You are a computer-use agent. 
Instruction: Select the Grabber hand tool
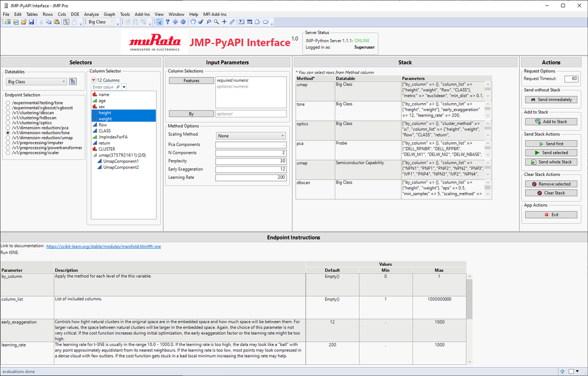click(x=192, y=22)
